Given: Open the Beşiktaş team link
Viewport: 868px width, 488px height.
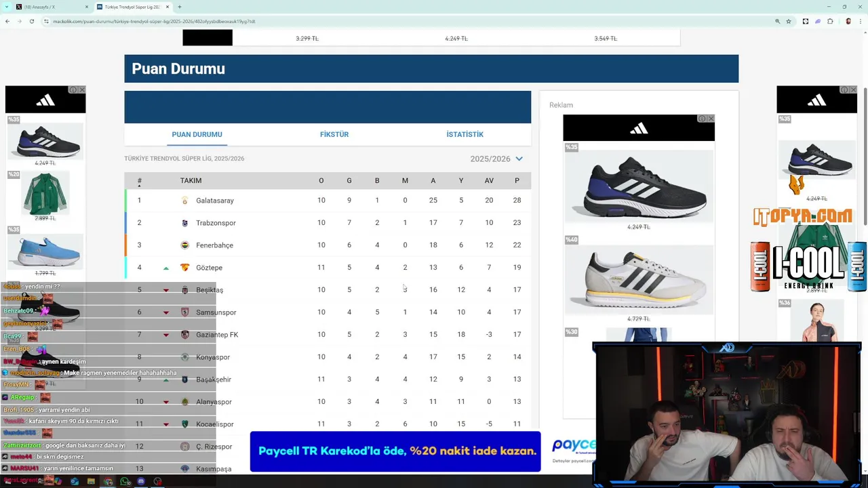Looking at the screenshot, I should coord(210,290).
